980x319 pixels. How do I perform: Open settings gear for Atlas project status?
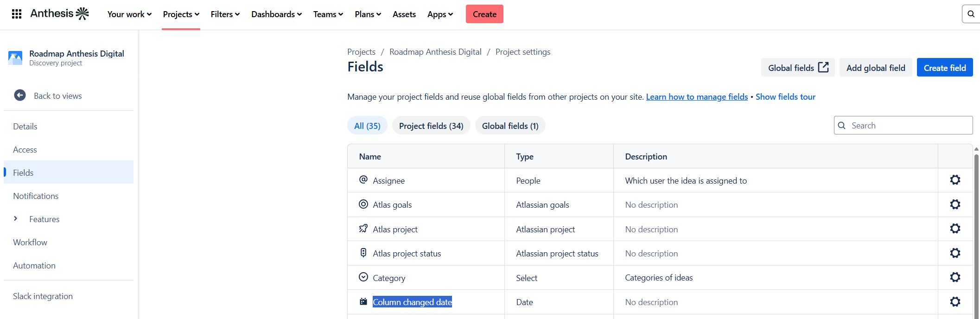[x=955, y=253]
